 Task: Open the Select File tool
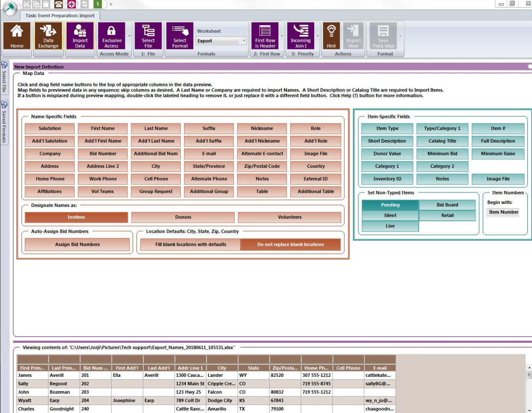pyautogui.click(x=148, y=36)
